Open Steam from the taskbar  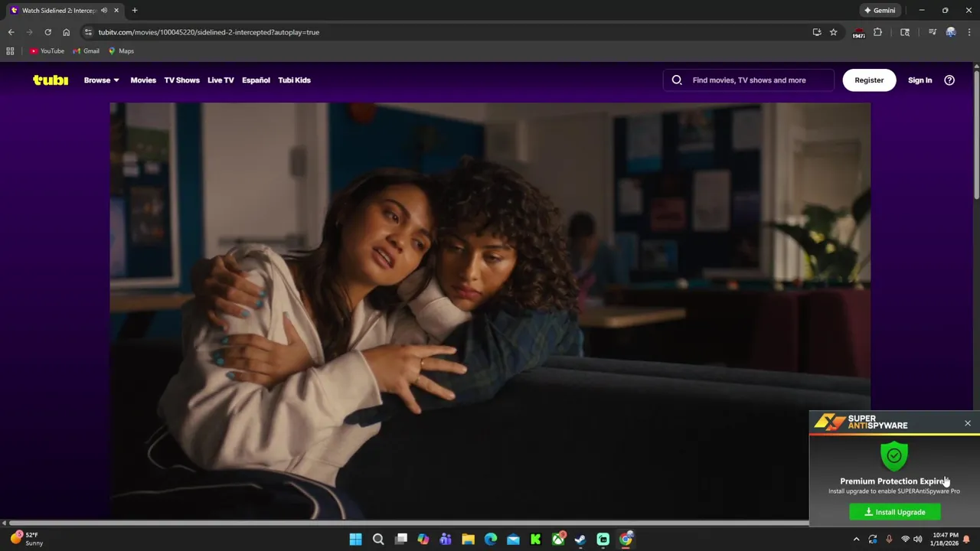(x=580, y=540)
